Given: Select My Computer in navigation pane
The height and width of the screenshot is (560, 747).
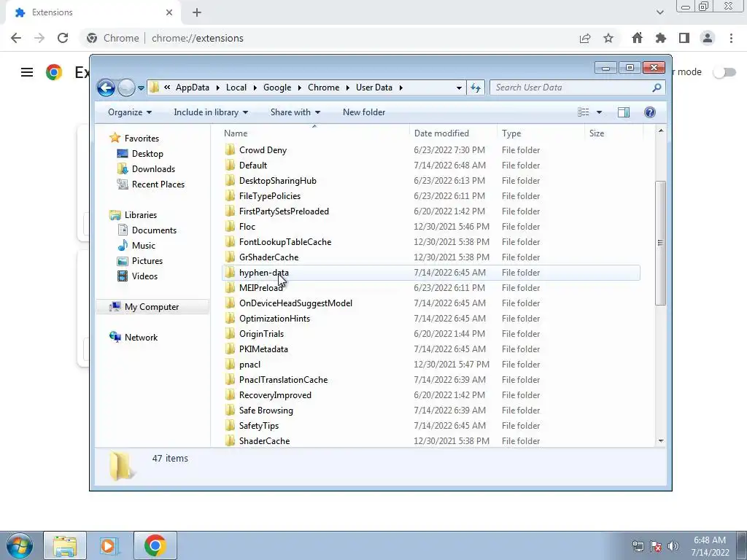Looking at the screenshot, I should 152,307.
